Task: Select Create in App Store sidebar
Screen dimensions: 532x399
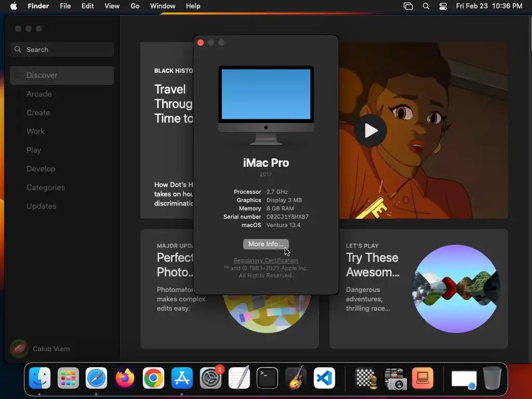Action: (x=62, y=113)
